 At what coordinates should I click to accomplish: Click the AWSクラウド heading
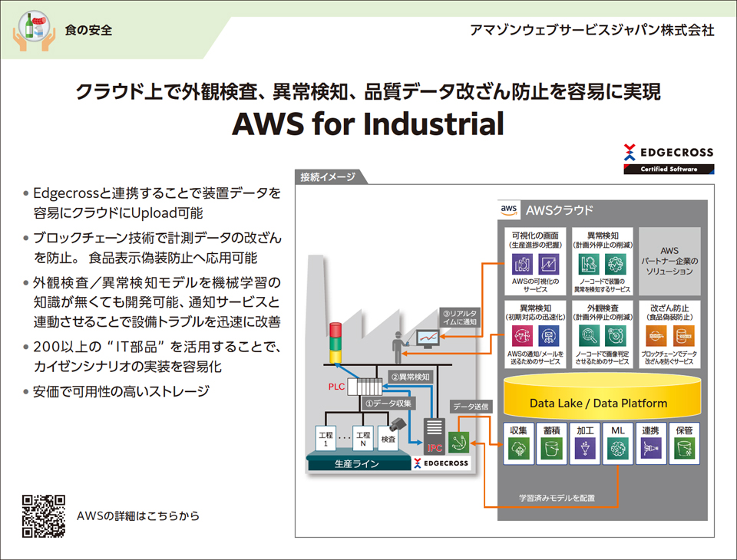(x=560, y=210)
